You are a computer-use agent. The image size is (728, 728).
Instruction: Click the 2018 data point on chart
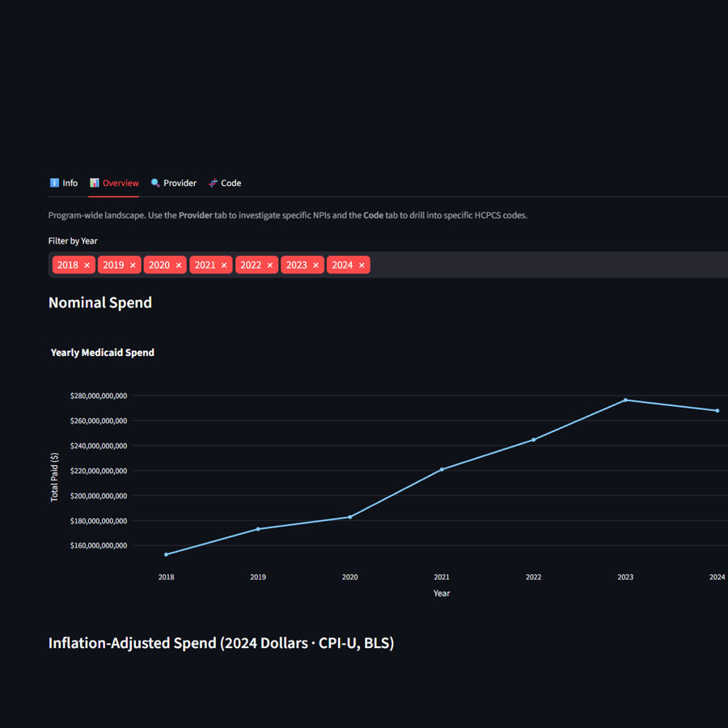(x=166, y=554)
